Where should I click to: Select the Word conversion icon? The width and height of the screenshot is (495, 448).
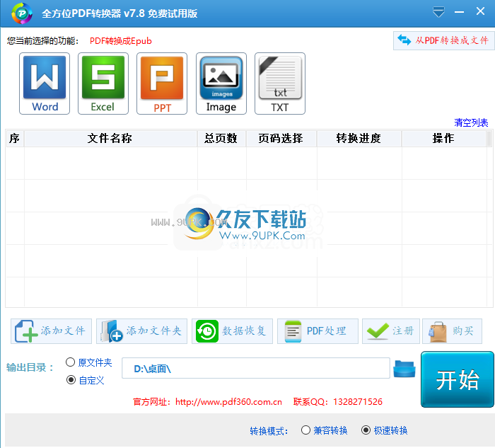coord(45,84)
